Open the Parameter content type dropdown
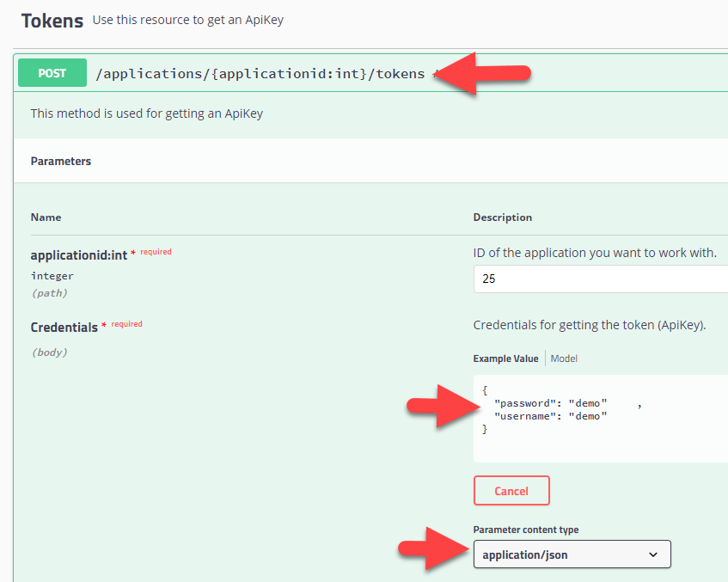Image resolution: width=728 pixels, height=582 pixels. 571,555
